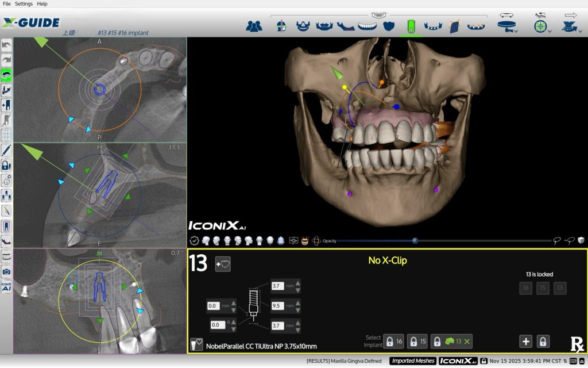This screenshot has width=588, height=368.
Task: Open the patient list icon
Action: [x=254, y=26]
